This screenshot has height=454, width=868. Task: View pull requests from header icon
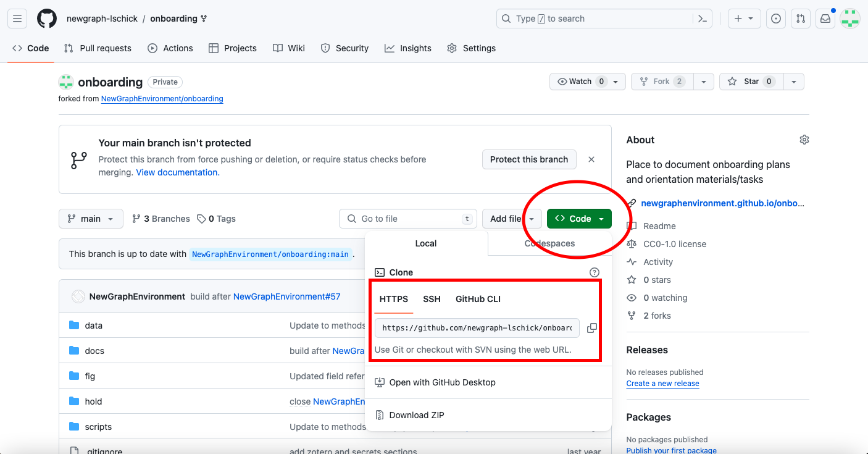[801, 19]
